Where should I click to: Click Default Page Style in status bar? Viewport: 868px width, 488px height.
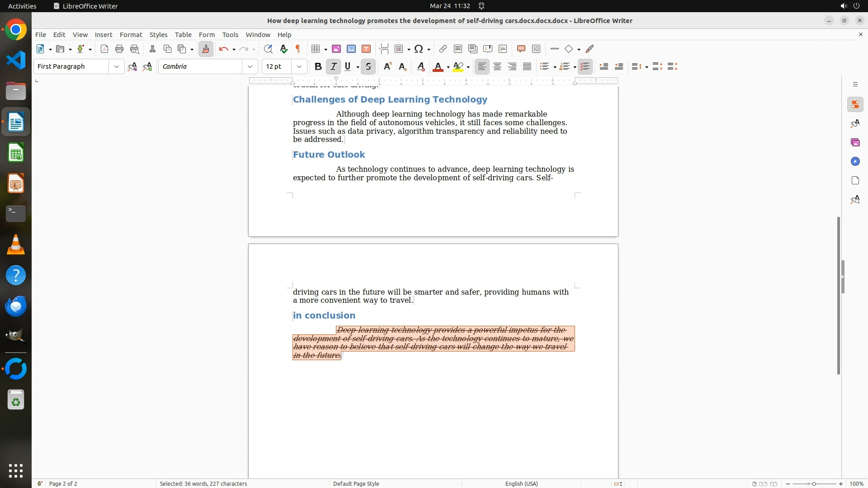356,483
